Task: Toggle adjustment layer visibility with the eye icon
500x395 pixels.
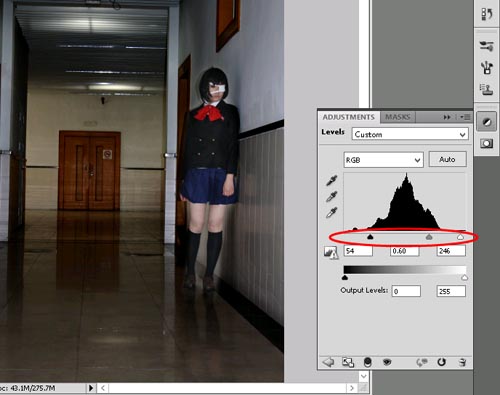Action: click(x=387, y=362)
